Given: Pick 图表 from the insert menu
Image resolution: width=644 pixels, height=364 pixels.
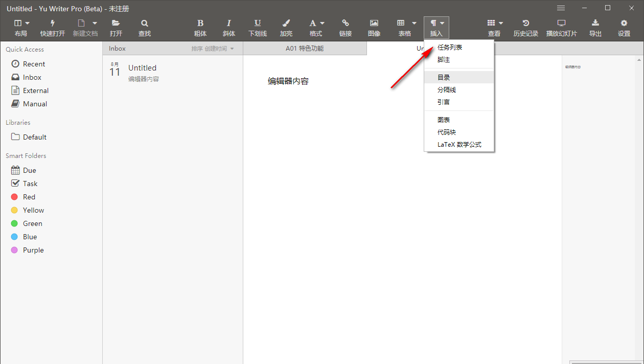Looking at the screenshot, I should 459,120.
